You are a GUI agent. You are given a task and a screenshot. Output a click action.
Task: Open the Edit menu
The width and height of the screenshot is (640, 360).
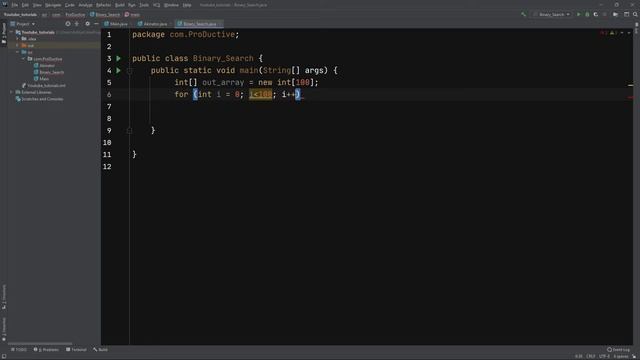(25, 5)
